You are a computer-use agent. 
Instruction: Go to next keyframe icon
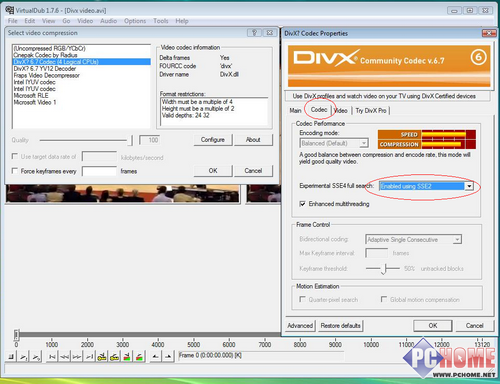[114, 357]
